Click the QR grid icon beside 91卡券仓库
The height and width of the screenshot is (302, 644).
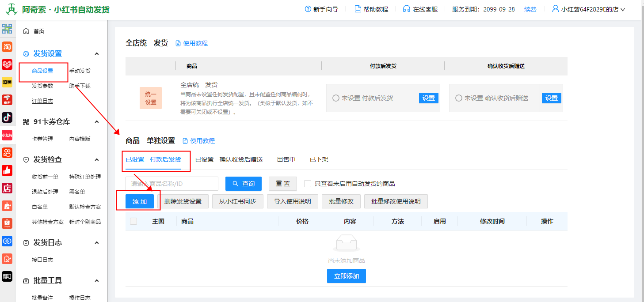click(26, 122)
